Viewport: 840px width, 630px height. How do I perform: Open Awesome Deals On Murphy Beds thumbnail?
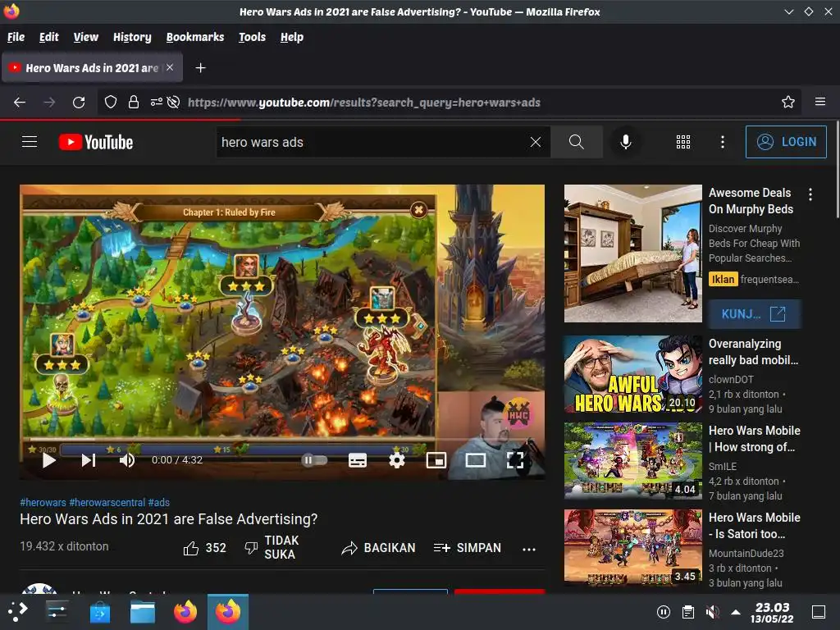632,253
